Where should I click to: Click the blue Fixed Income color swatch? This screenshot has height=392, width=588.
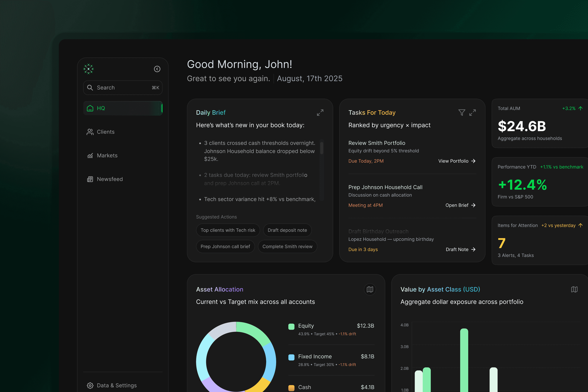coord(291,358)
